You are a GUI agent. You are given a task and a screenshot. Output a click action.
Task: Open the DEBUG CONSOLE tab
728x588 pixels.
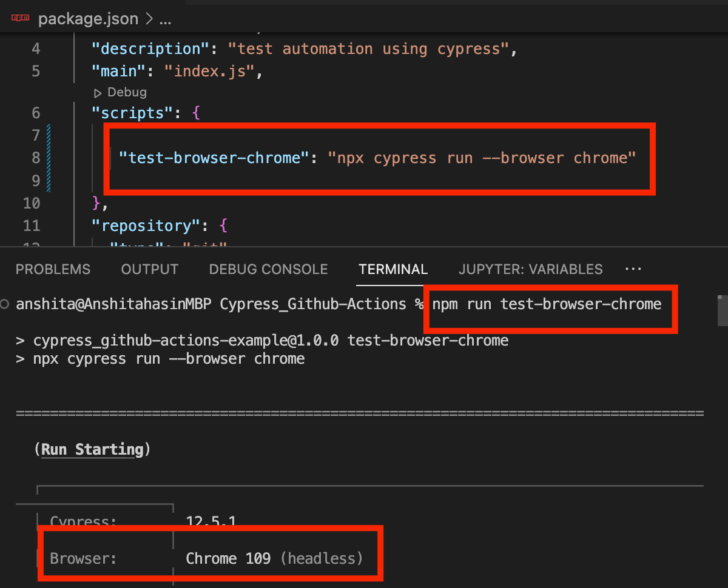click(x=268, y=269)
